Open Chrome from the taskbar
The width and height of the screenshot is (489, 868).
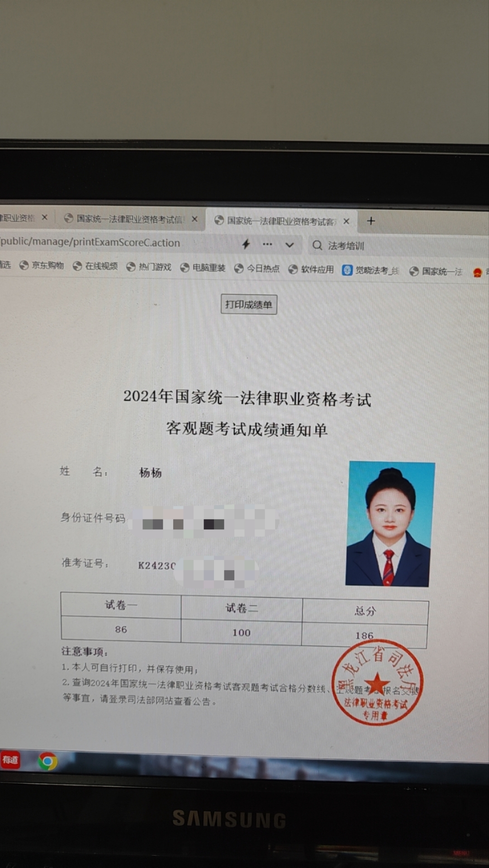[47, 761]
